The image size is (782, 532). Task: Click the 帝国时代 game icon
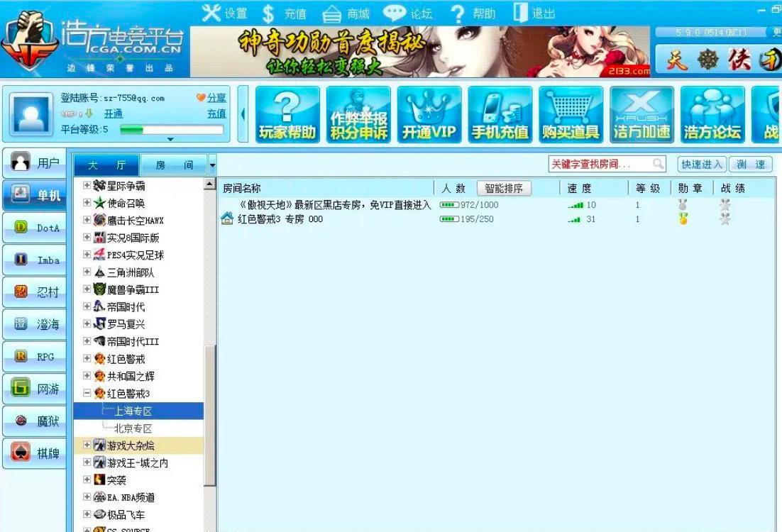pos(99,306)
